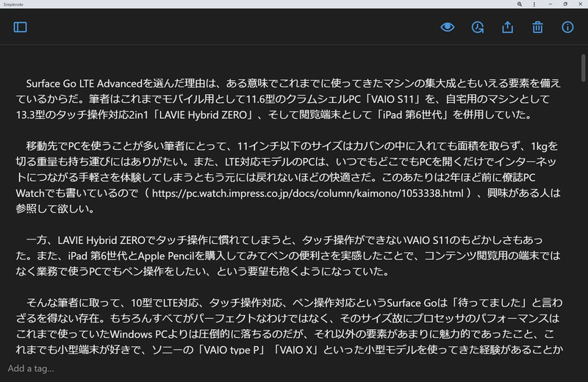
Task: Share note with the upload icon
Action: 507,27
